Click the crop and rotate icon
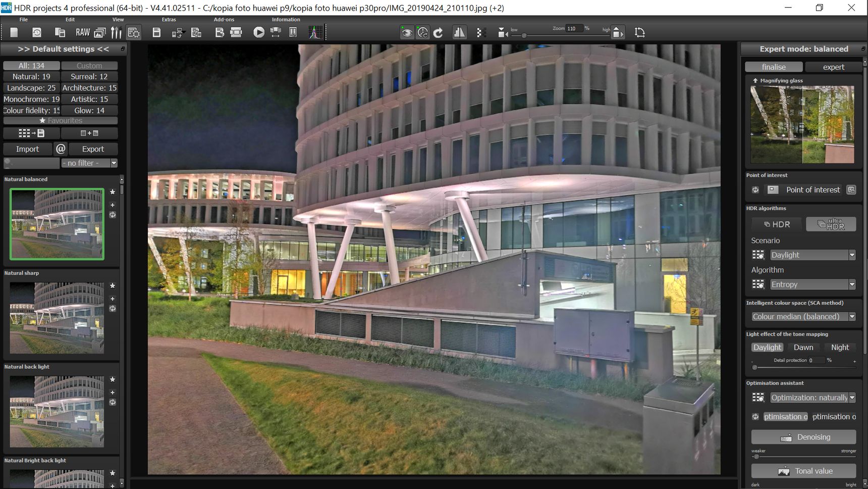Viewport: 868px width, 489px height. (x=640, y=32)
